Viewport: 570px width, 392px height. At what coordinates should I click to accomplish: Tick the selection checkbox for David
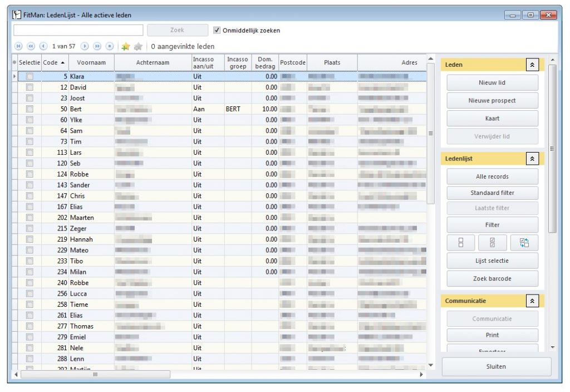click(30, 87)
